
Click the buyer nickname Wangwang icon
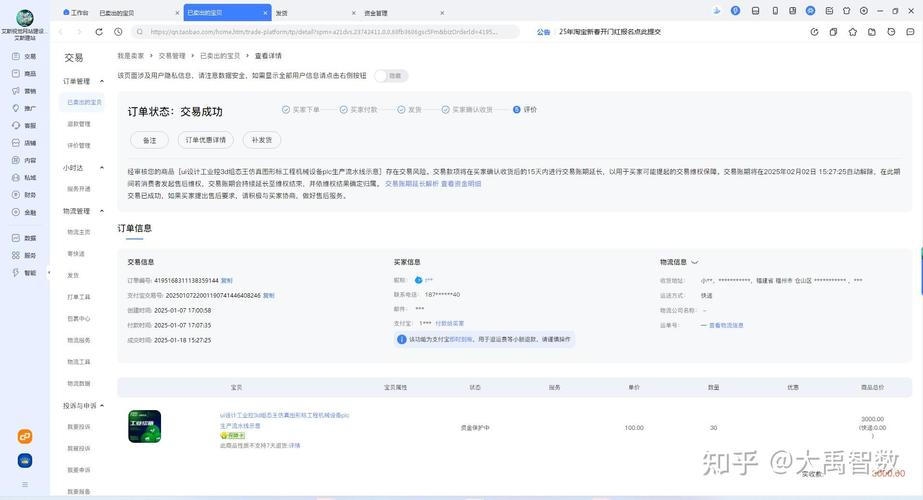(x=419, y=280)
